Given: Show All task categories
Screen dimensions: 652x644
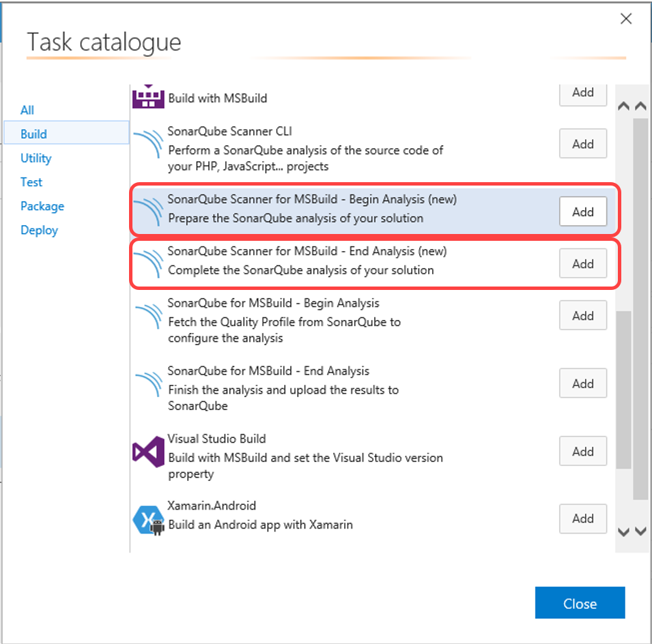Looking at the screenshot, I should pyautogui.click(x=27, y=110).
